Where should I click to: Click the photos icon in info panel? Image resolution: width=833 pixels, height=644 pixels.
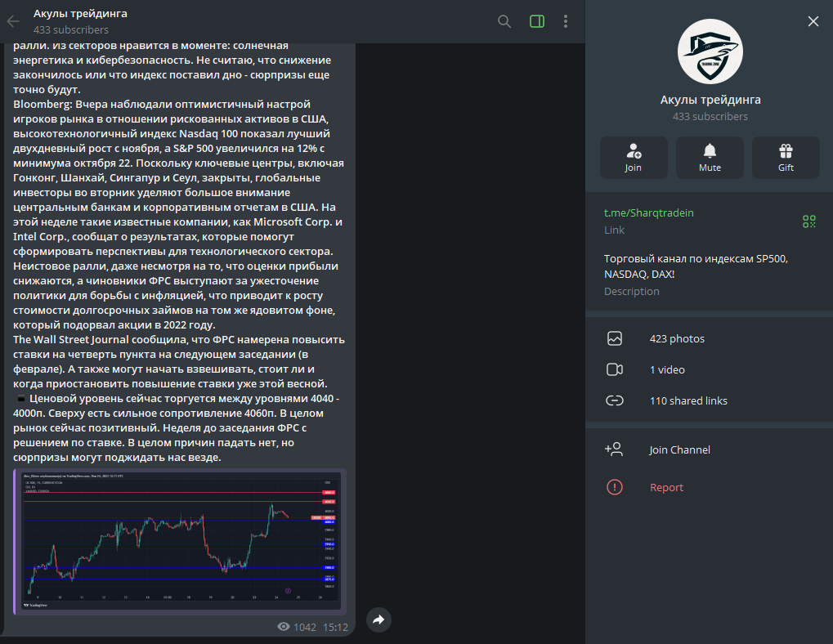tap(615, 338)
